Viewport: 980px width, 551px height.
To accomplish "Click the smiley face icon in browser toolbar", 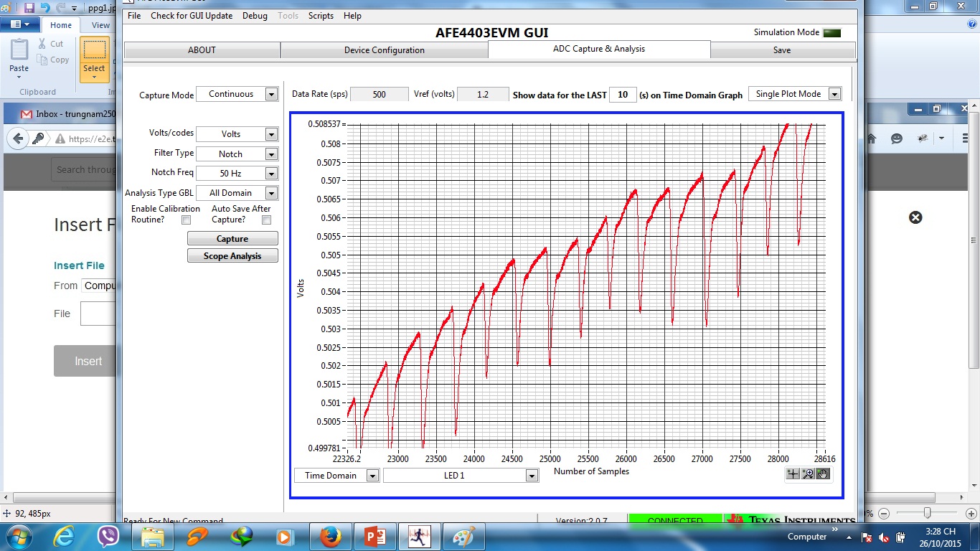I will click(897, 138).
